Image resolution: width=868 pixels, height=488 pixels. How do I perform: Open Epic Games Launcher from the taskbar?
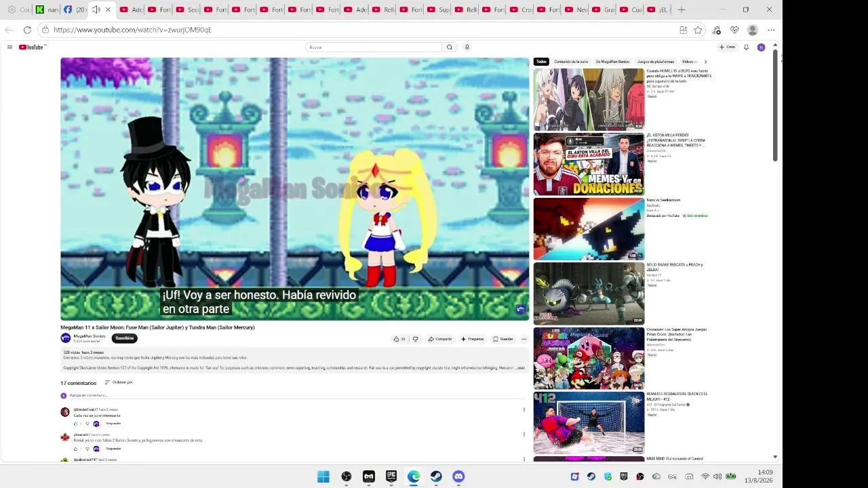(x=391, y=476)
